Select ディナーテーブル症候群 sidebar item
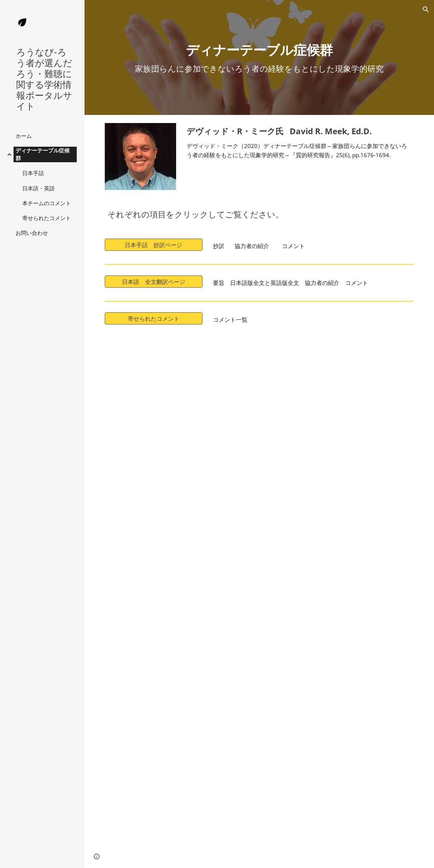 click(45, 154)
